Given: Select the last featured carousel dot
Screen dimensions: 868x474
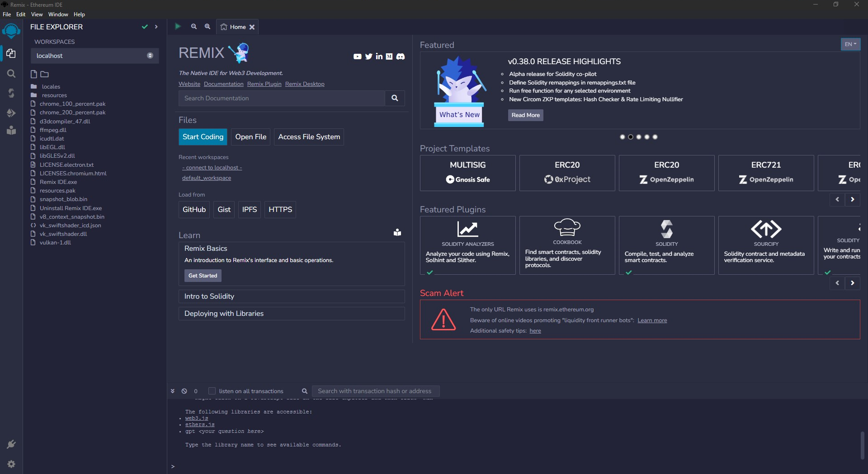Looking at the screenshot, I should point(655,137).
